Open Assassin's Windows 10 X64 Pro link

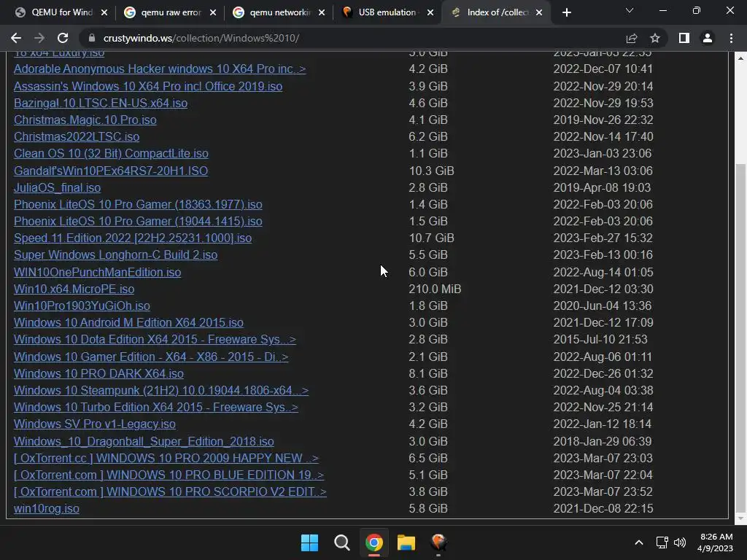[148, 86]
